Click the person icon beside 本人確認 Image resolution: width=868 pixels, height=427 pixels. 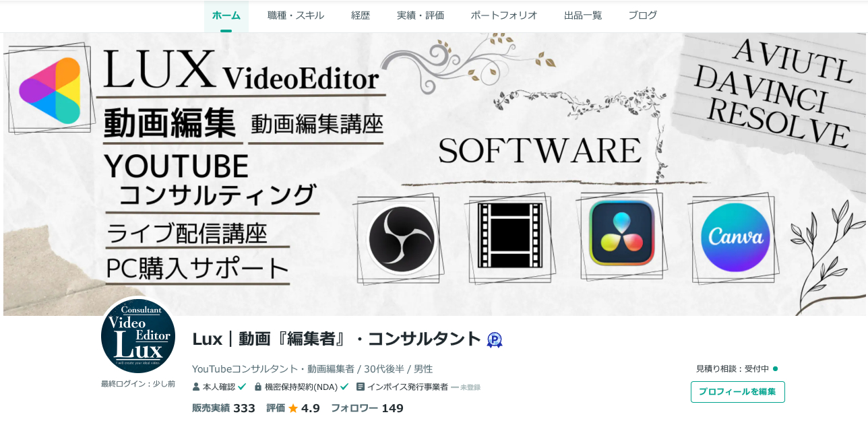(x=196, y=387)
